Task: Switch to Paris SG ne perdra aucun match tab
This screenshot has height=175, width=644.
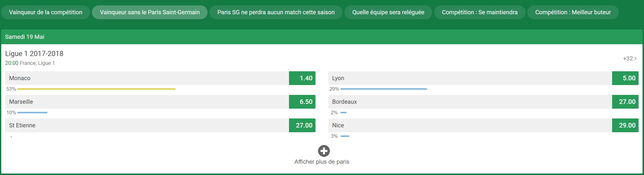Action: coord(276,12)
